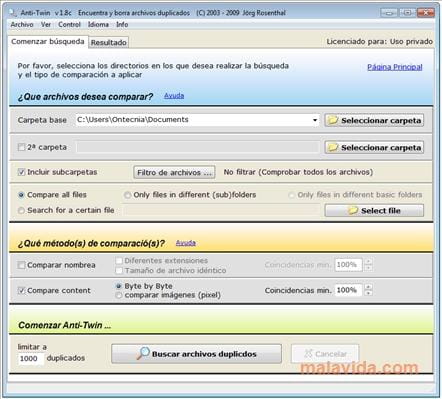Screen dimensions: 442x399
Task: Click the limitar a 1000 duplicados field
Action: coord(31,359)
